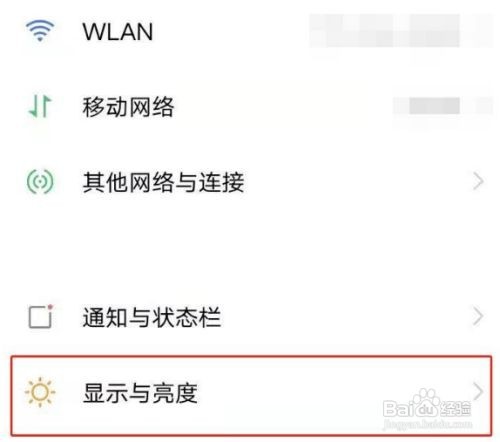The height and width of the screenshot is (442, 500).
Task: Click the Baidu 经验 watermark text
Action: coord(455,408)
